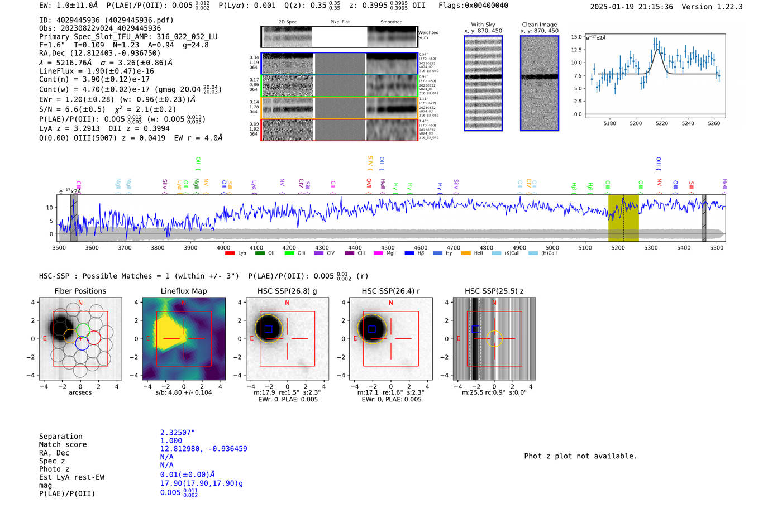782x532 pixels.
Task: Click the Hβ blue legend swatch
Action: pyautogui.click(x=409, y=253)
